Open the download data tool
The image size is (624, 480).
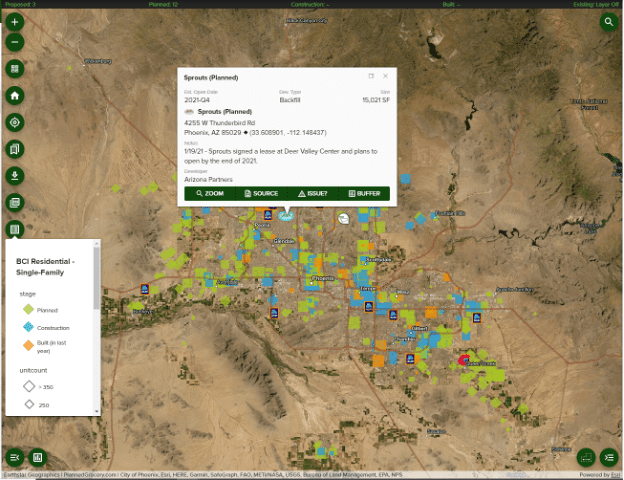coord(15,176)
